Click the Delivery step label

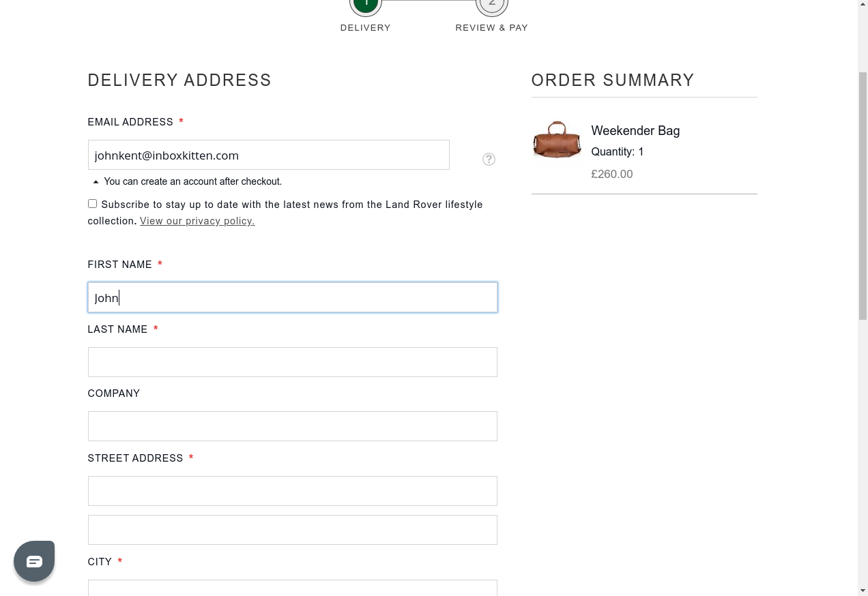[x=365, y=28]
